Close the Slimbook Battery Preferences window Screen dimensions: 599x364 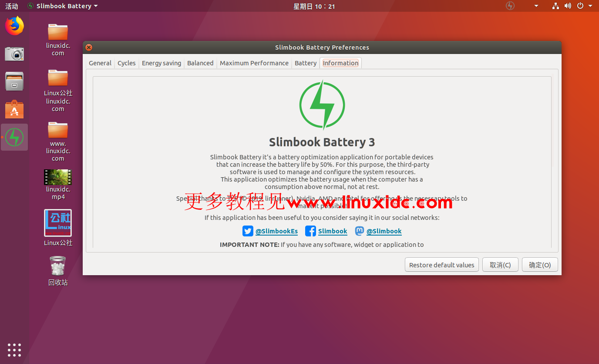coord(89,47)
